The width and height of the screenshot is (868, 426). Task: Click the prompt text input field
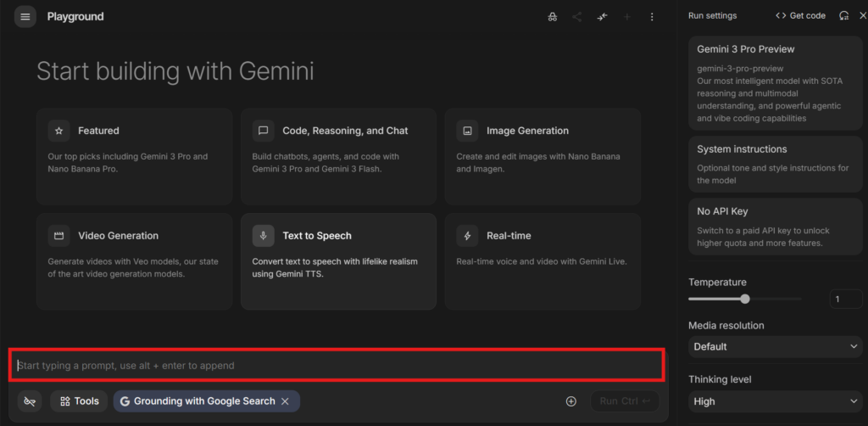pos(337,365)
